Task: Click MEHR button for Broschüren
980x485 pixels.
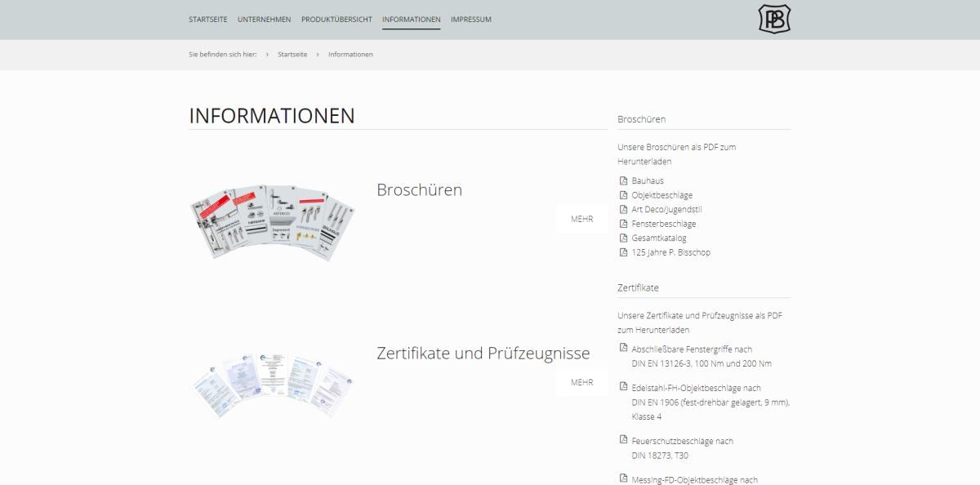Action: [x=582, y=219]
